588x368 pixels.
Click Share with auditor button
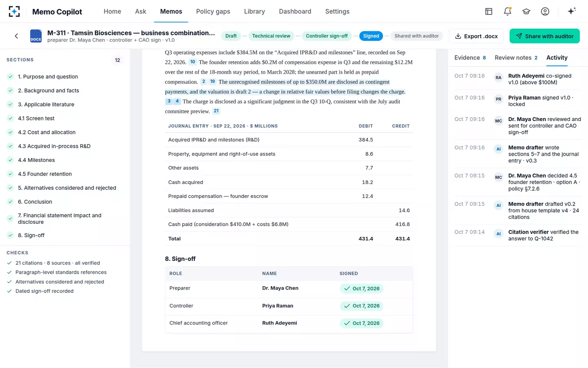point(545,36)
